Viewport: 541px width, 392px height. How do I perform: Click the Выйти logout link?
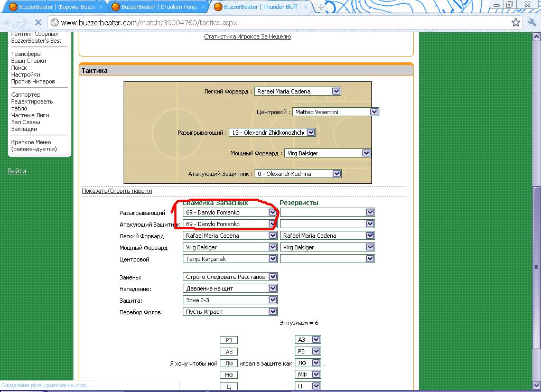pyautogui.click(x=17, y=171)
